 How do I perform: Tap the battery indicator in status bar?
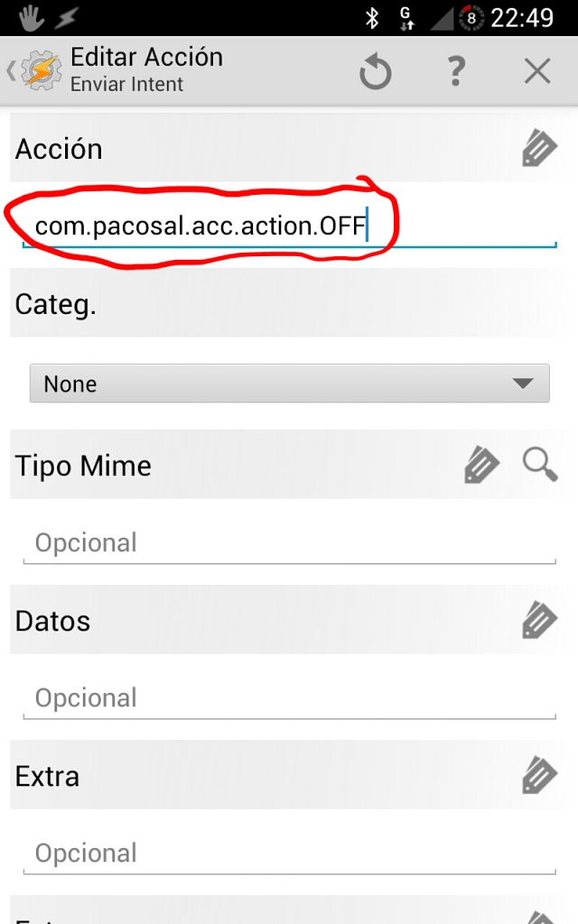click(x=471, y=18)
